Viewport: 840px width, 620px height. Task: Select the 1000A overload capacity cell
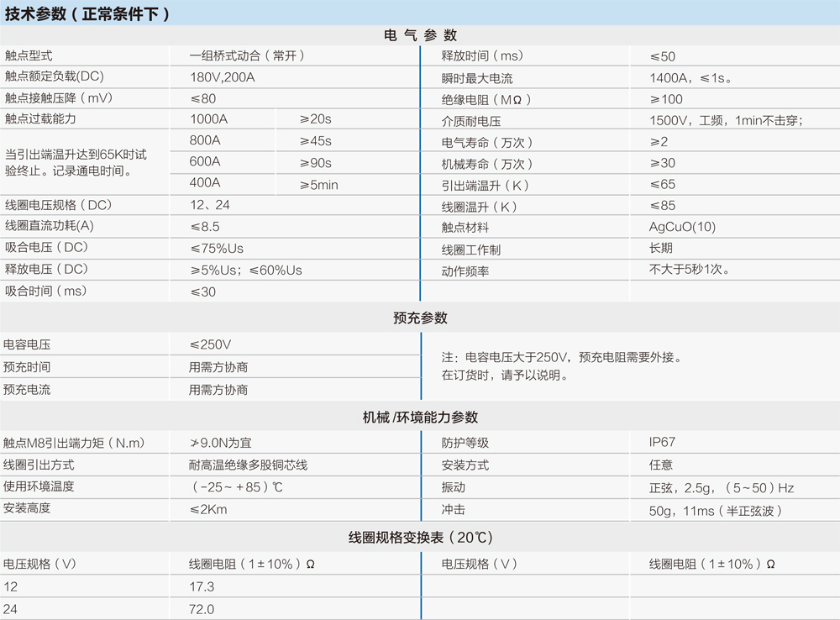[208, 119]
